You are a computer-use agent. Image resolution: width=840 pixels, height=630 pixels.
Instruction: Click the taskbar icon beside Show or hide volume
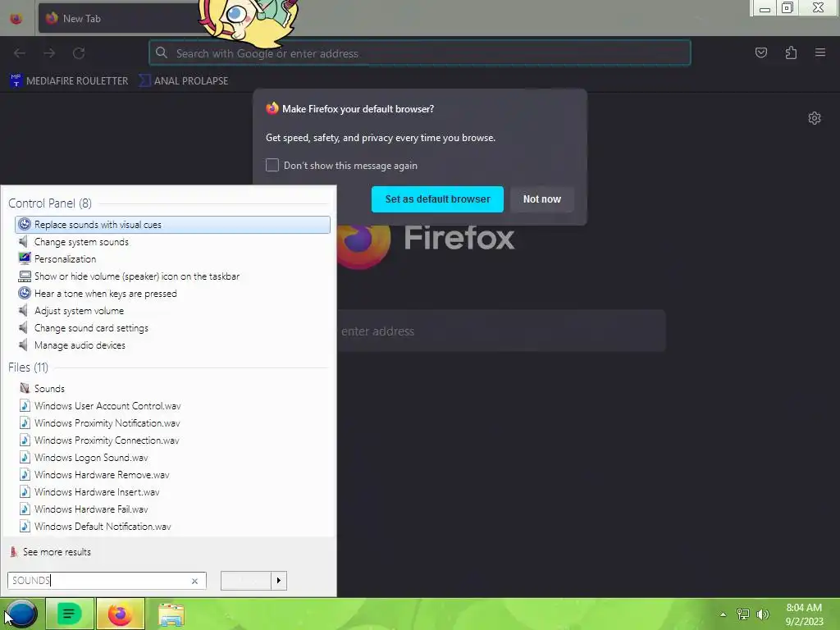coord(25,276)
